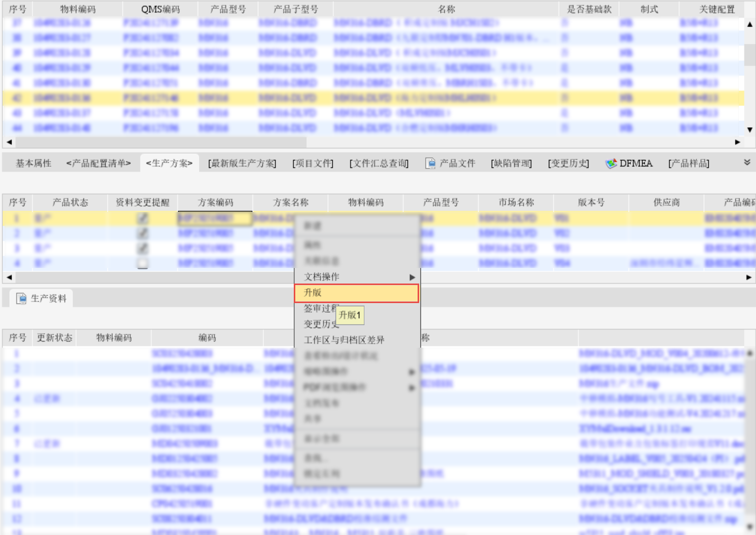Open the <产品配置清单> tab

98,163
